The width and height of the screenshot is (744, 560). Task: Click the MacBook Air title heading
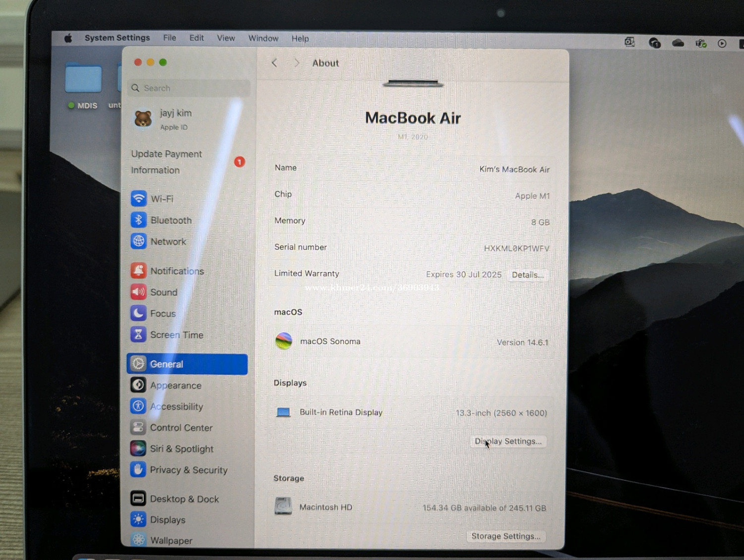(413, 118)
